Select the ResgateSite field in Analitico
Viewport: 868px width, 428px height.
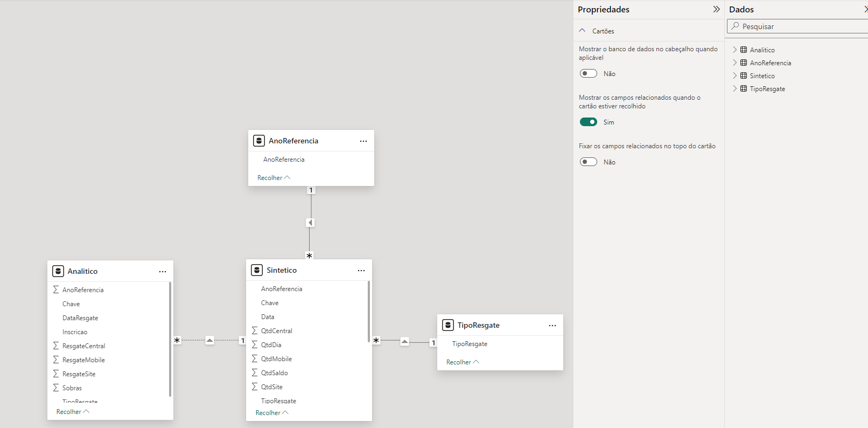[x=79, y=374]
